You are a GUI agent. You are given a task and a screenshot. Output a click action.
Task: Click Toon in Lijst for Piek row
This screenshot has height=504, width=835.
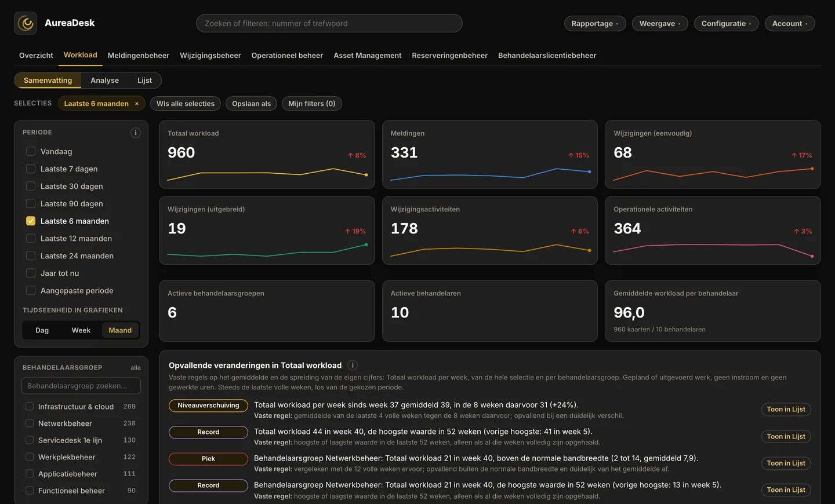click(x=786, y=463)
